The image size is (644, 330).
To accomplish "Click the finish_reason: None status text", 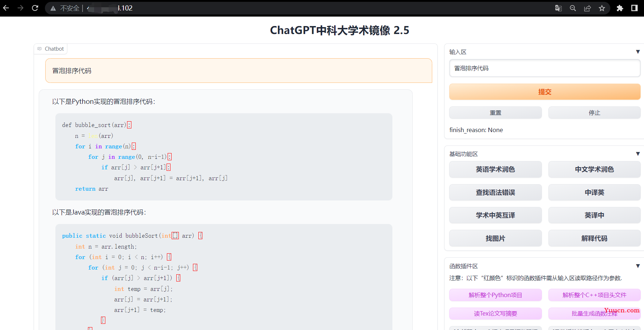I will [476, 130].
